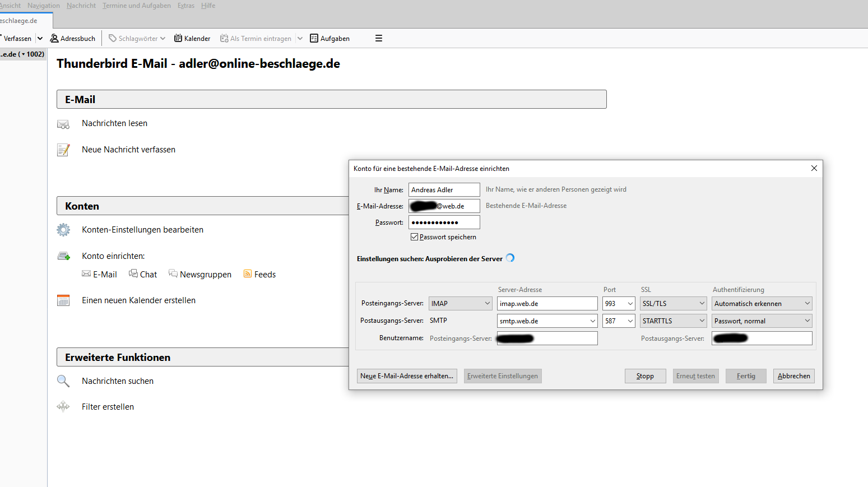This screenshot has width=868, height=487.
Task: Open the IMAP protocol dropdown
Action: [x=461, y=303]
